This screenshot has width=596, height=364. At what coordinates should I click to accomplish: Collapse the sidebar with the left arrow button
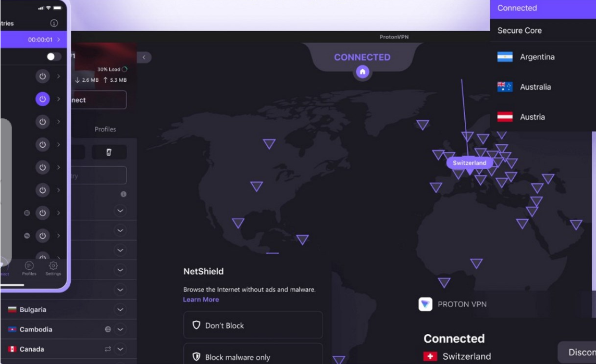144,57
